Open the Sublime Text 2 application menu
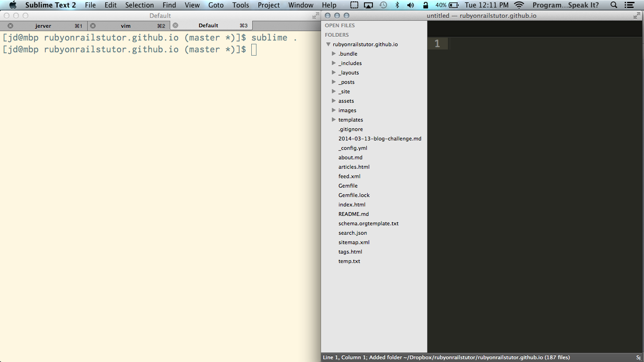 click(50, 5)
